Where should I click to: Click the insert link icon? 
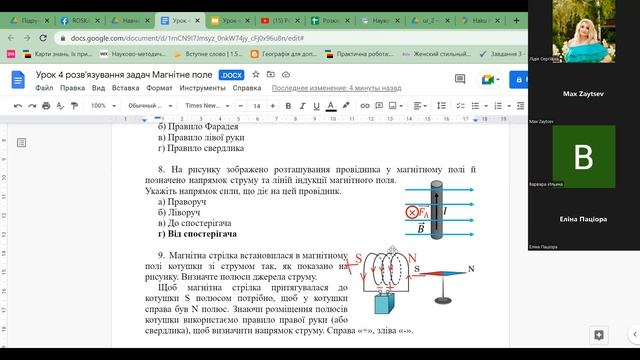365,106
